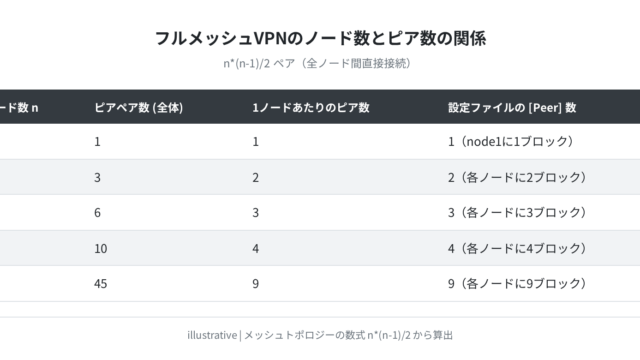This screenshot has height=360, width=640.
Task: Click the first row peer pair value 1
Action: pyautogui.click(x=97, y=142)
